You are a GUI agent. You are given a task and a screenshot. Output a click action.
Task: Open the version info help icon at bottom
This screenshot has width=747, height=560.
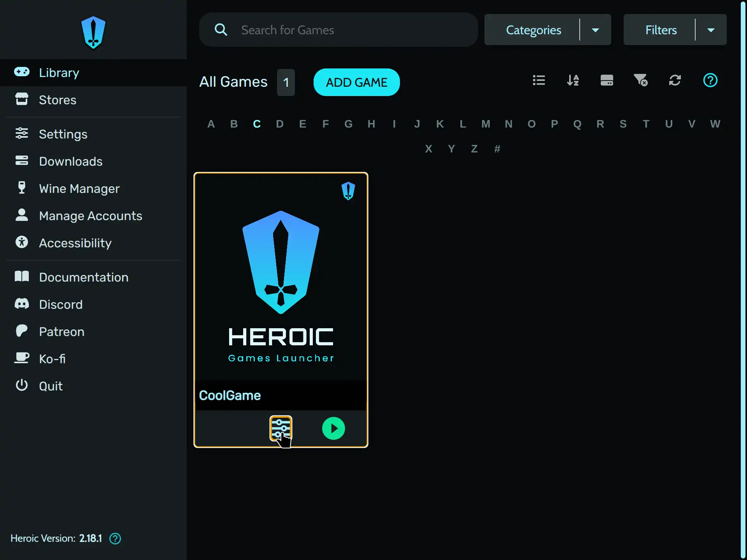(115, 539)
